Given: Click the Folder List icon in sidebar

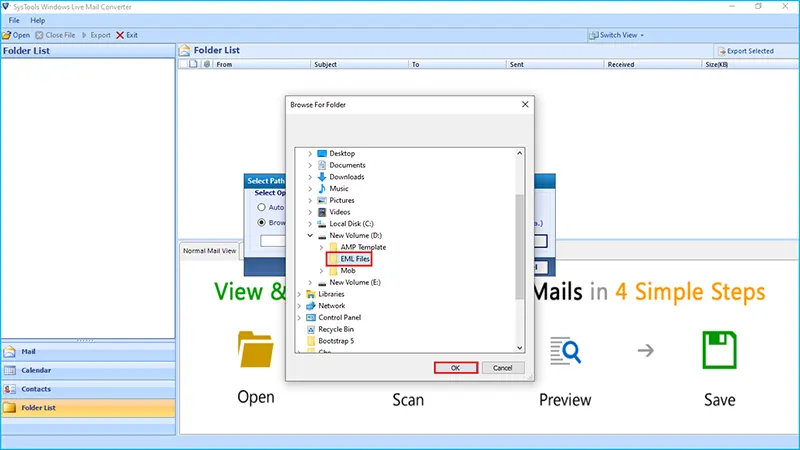Looking at the screenshot, I should 10,408.
